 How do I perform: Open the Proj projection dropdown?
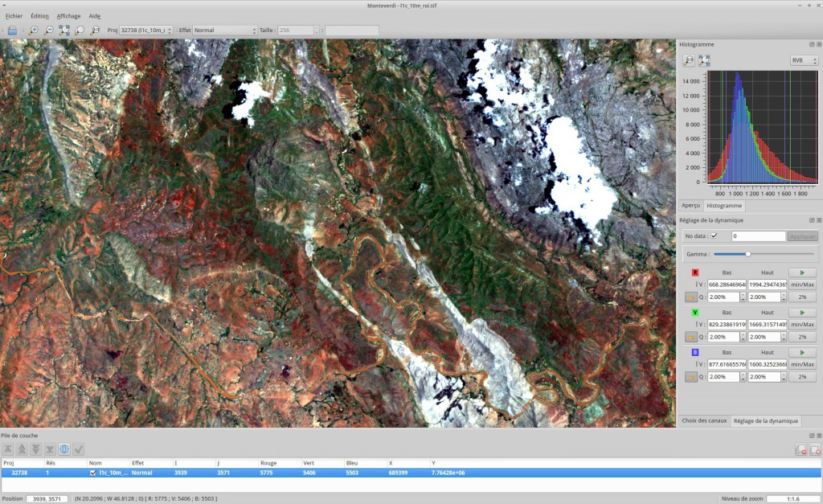click(x=145, y=31)
